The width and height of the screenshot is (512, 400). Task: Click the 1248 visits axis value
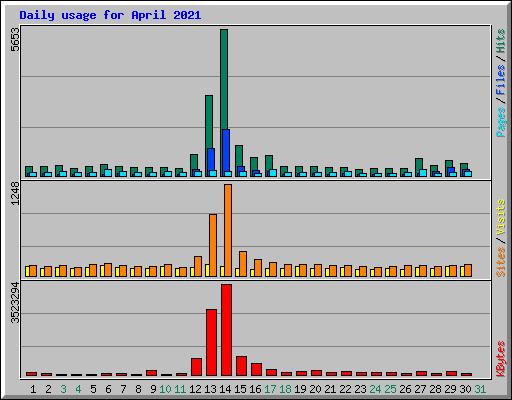(15, 194)
